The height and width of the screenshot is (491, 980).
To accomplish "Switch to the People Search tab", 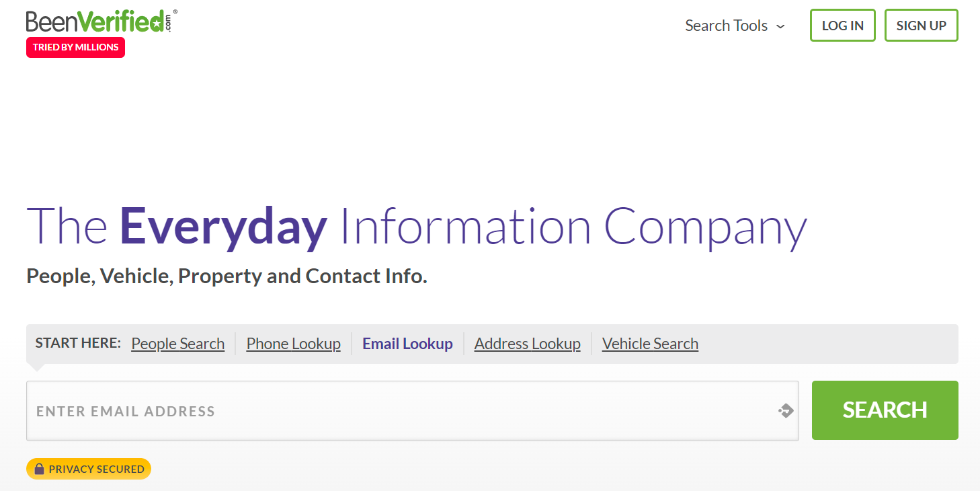I will click(178, 344).
